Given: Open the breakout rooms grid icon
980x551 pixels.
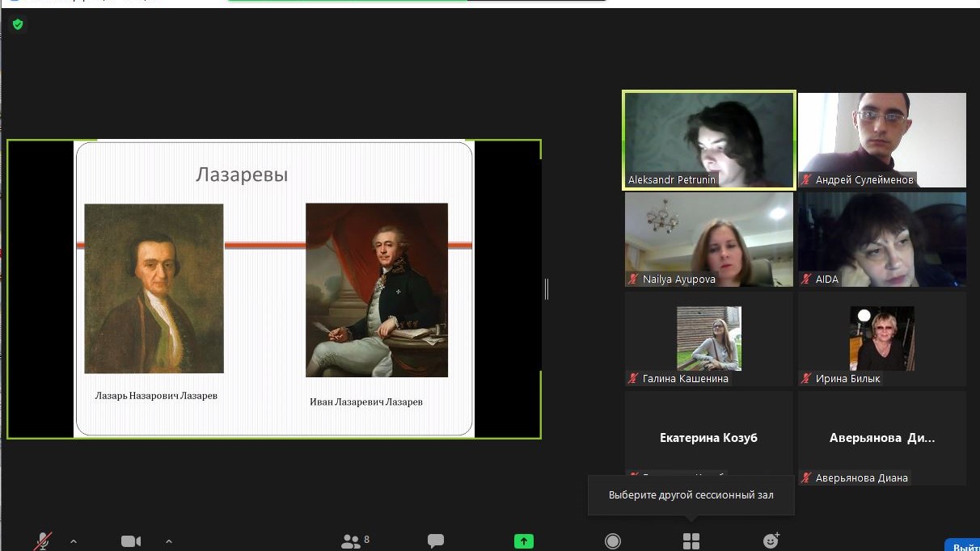Looking at the screenshot, I should 691,541.
